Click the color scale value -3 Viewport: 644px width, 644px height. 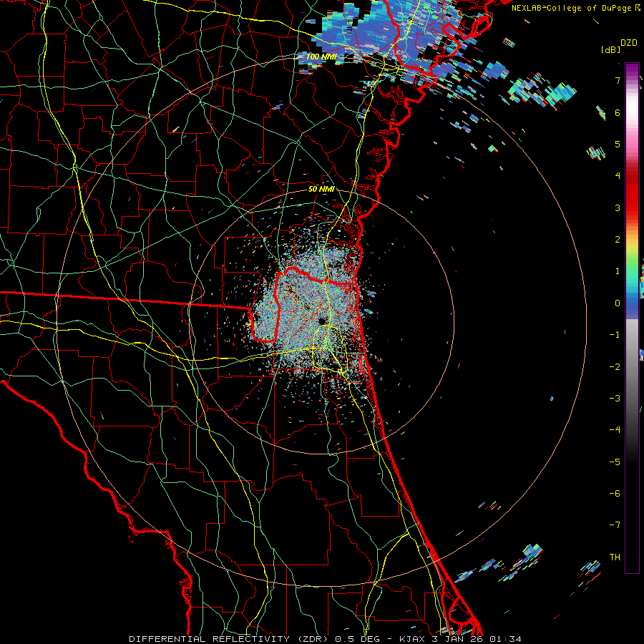[x=615, y=398]
